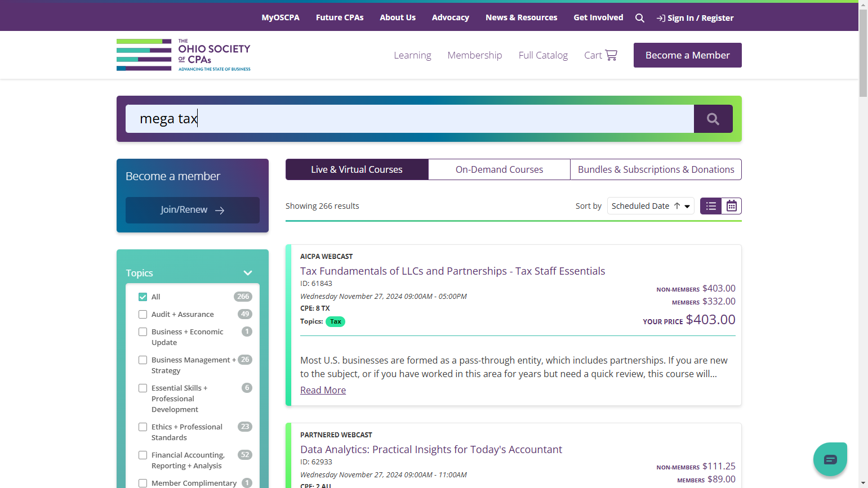Open News & Resources menu
Image resolution: width=868 pixels, height=488 pixels.
522,17
